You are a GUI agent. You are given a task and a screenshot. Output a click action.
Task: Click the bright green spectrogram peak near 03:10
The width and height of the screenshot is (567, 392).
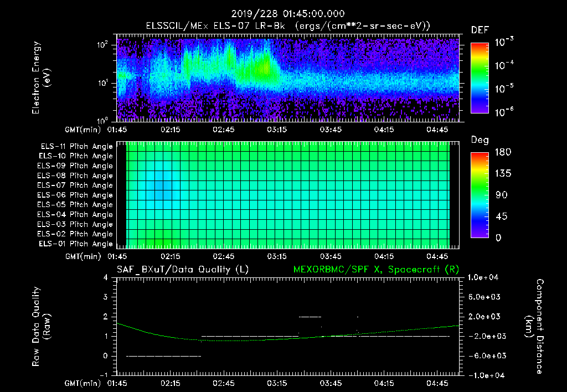pos(266,67)
